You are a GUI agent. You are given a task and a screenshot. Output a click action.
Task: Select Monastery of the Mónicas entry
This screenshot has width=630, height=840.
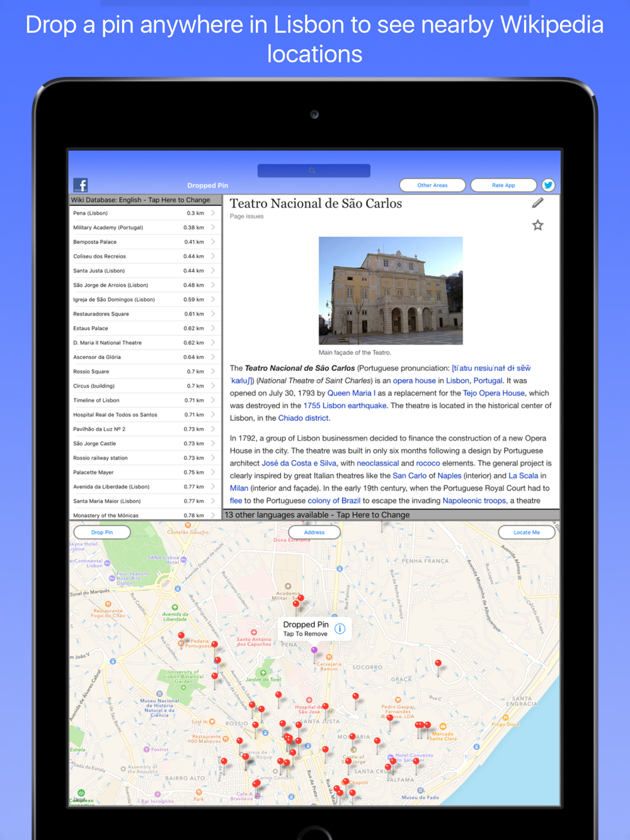[x=146, y=515]
